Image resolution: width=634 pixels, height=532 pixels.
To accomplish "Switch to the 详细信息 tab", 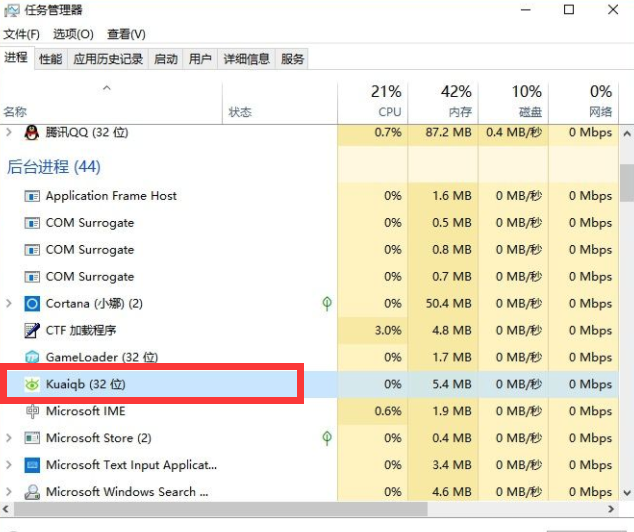I will click(x=247, y=59).
